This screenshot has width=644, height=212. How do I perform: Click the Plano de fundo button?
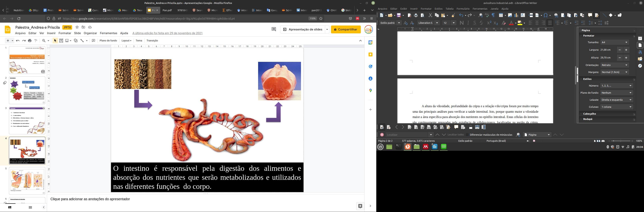pos(108,41)
